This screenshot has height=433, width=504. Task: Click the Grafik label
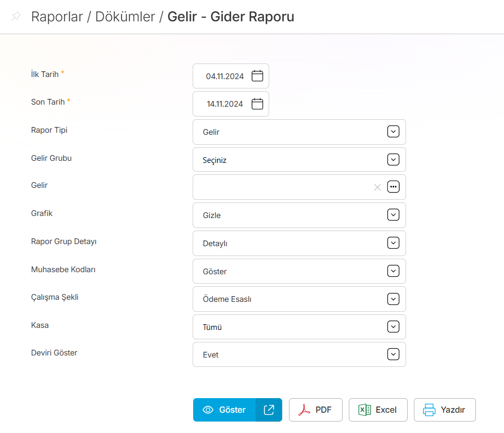(x=42, y=213)
